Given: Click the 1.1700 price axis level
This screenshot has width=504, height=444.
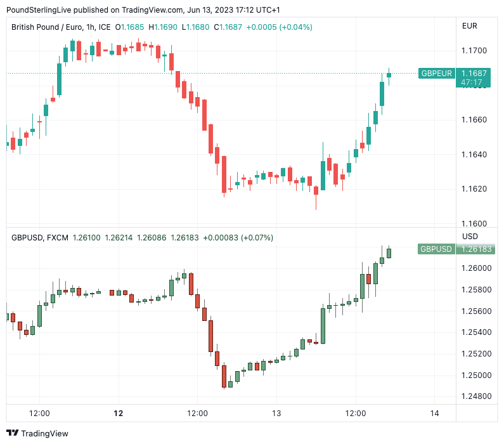Looking at the screenshot, I should click(474, 51).
